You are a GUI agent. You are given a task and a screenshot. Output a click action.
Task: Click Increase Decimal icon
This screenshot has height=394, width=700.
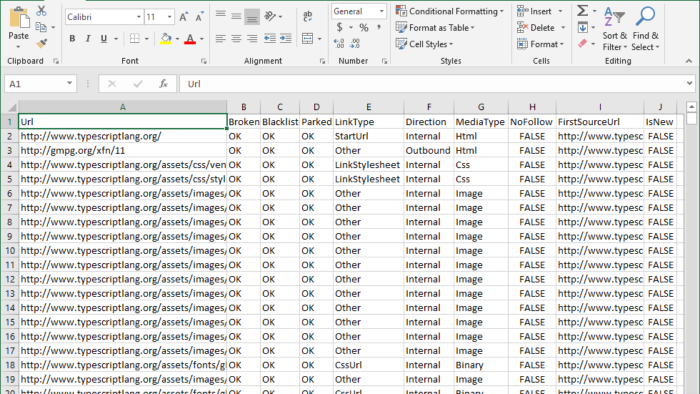[x=339, y=44]
